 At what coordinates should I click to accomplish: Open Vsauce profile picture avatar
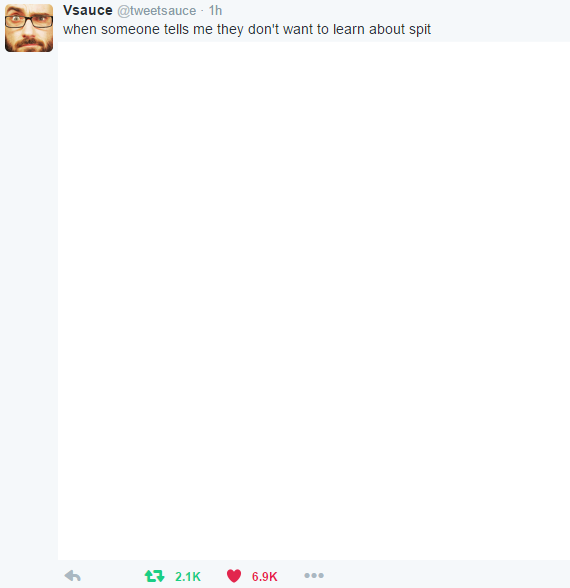click(x=29, y=28)
